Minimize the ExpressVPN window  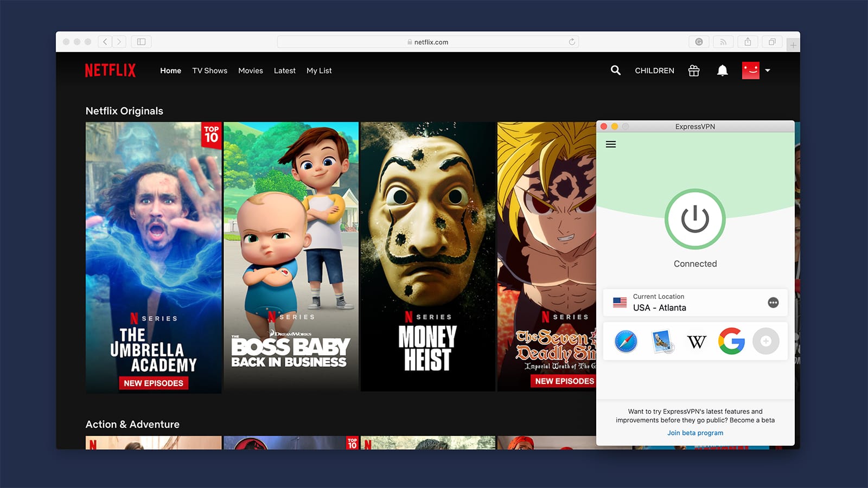615,126
